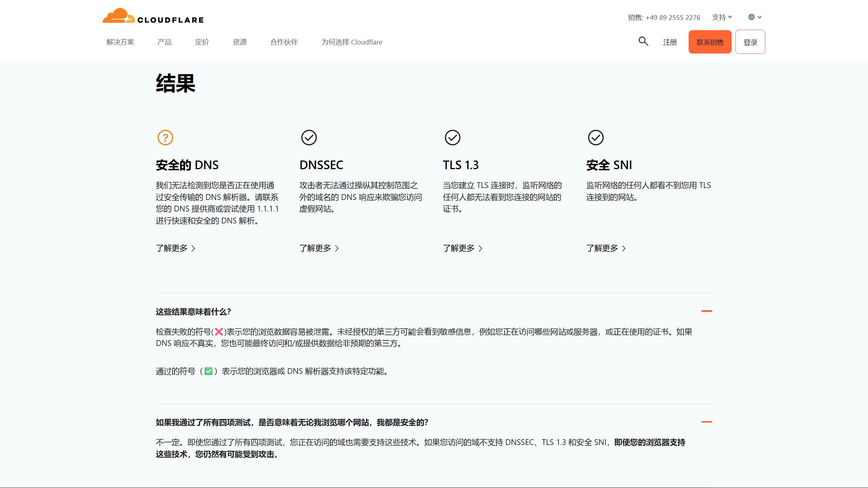The height and width of the screenshot is (488, 868).
Task: Click 了解更多 under DNSSEC
Action: [x=319, y=248]
